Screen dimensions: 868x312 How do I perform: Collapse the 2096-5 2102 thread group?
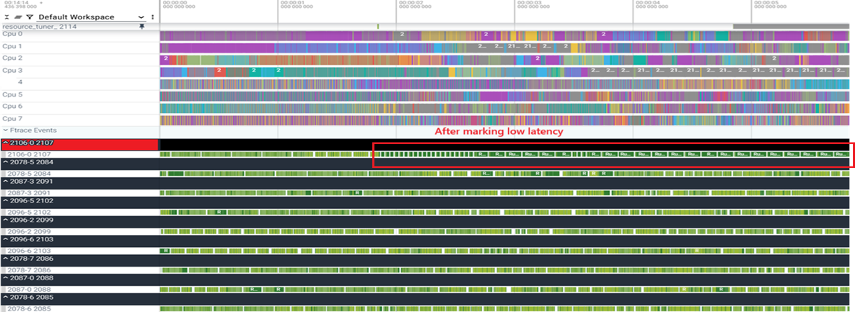5,202
